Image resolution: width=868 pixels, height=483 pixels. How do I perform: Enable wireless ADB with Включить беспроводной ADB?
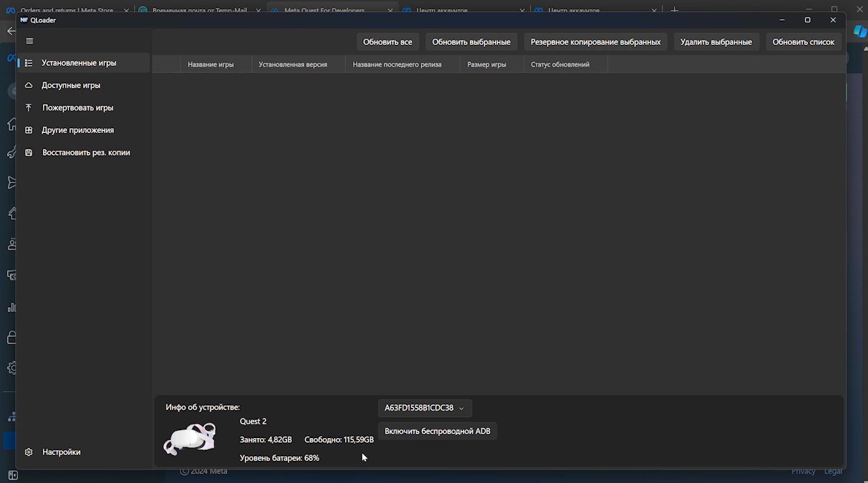point(437,431)
